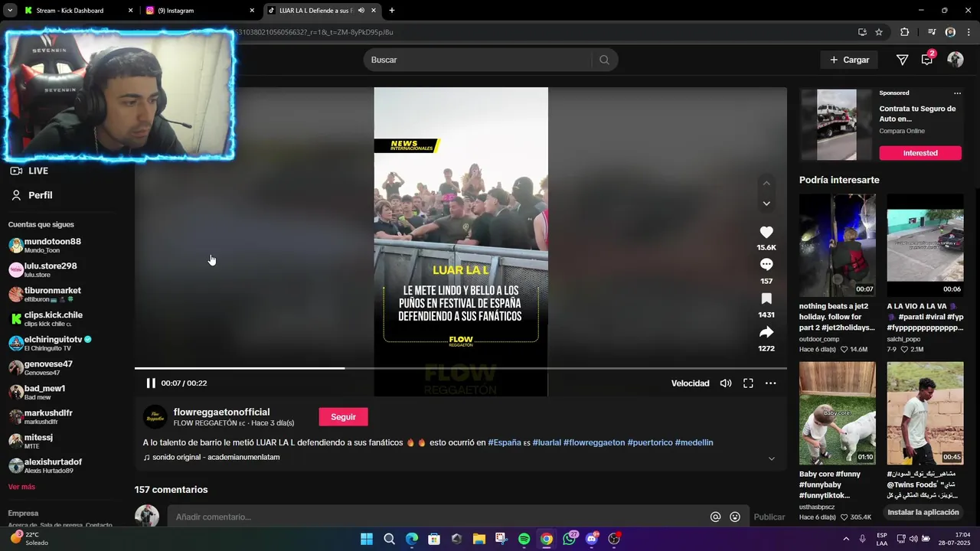980x551 pixels.
Task: Open the player's three-dot more options
Action: tap(770, 383)
